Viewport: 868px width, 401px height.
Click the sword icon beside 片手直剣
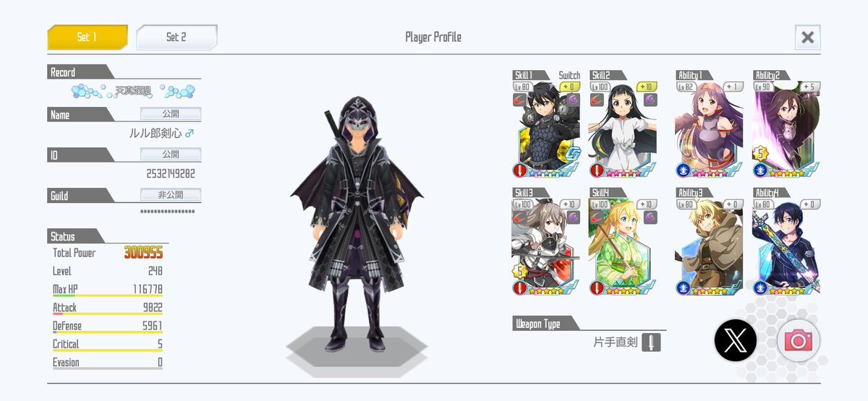[651, 342]
